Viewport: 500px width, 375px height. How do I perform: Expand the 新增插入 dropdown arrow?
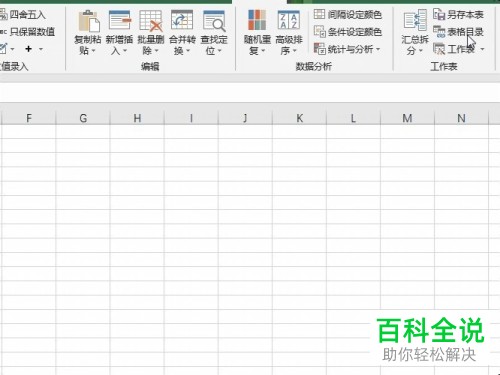tap(125, 51)
